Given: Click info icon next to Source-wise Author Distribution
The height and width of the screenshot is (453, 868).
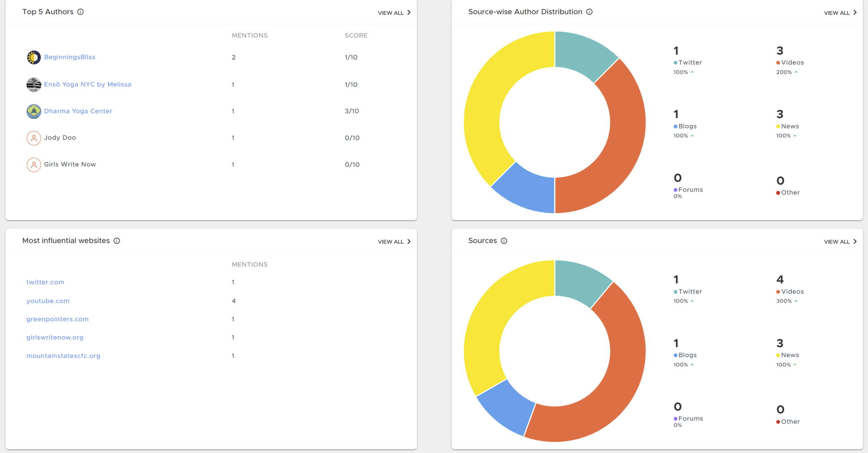Looking at the screenshot, I should pos(589,12).
